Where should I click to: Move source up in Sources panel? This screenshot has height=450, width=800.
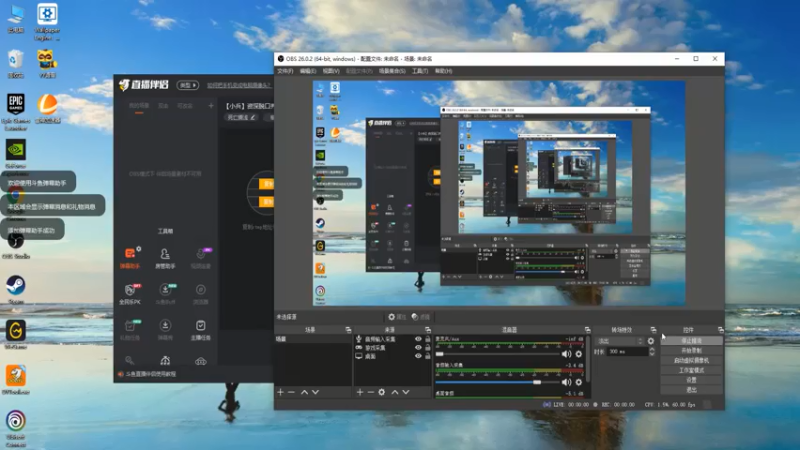click(394, 392)
